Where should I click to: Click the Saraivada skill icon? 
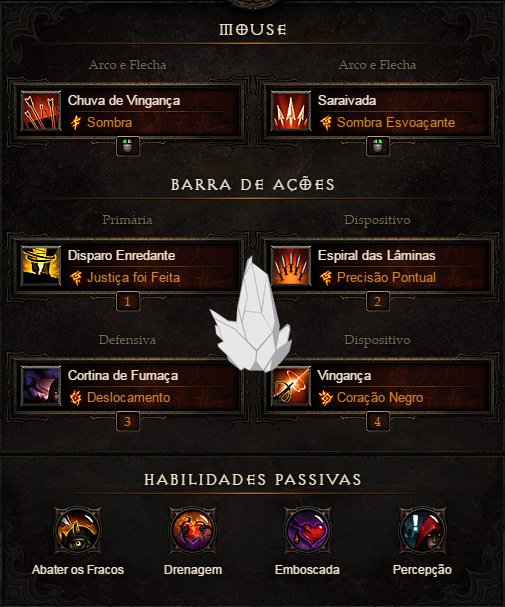click(x=291, y=111)
